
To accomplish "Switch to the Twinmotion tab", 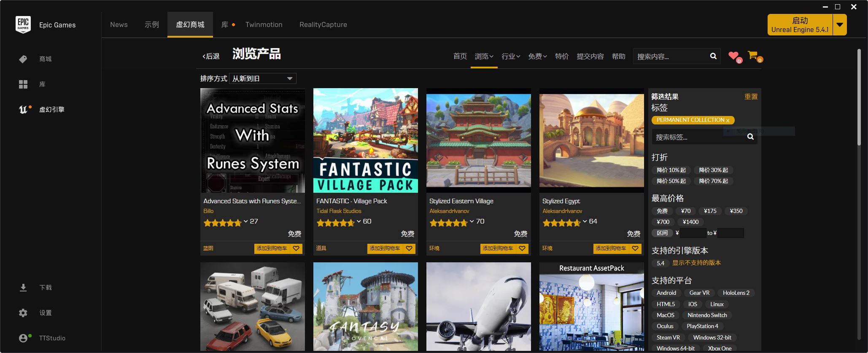I will (264, 24).
